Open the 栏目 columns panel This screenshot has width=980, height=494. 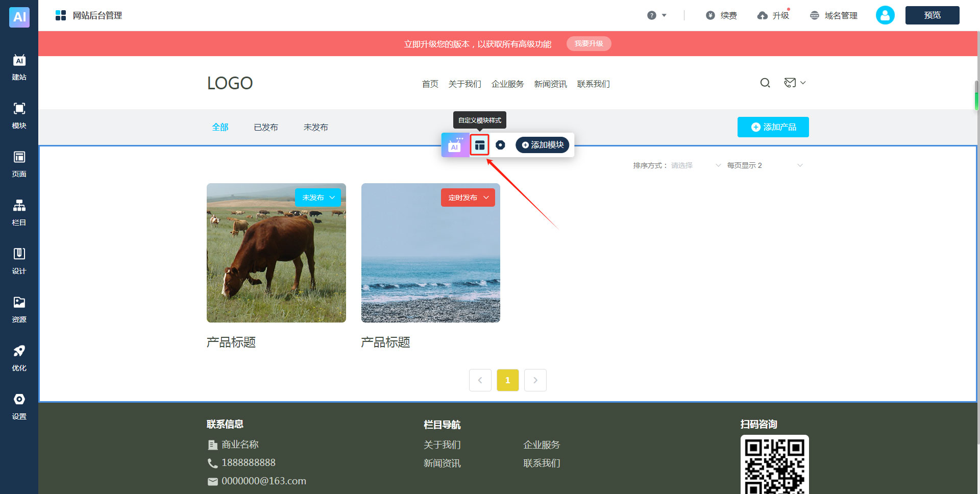pos(19,213)
